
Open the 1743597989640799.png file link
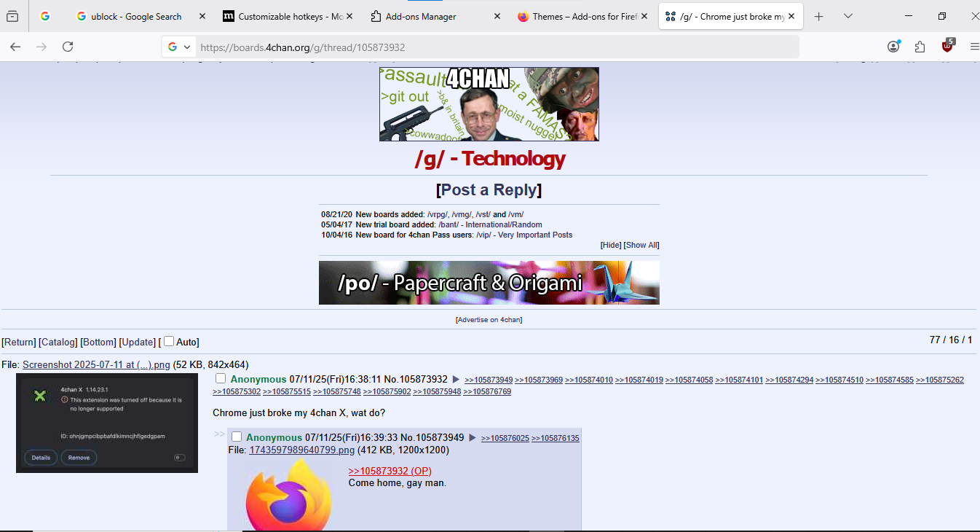click(x=301, y=450)
